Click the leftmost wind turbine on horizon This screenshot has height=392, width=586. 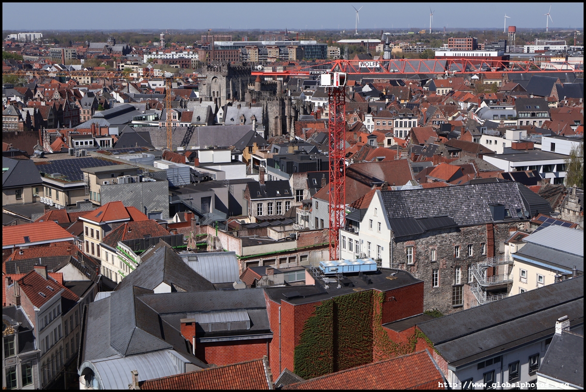tap(357, 18)
